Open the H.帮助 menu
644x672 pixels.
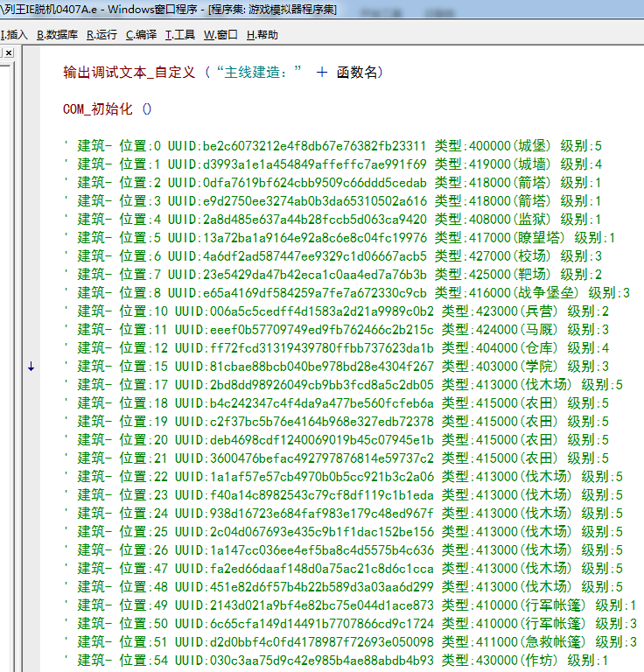[x=262, y=35]
